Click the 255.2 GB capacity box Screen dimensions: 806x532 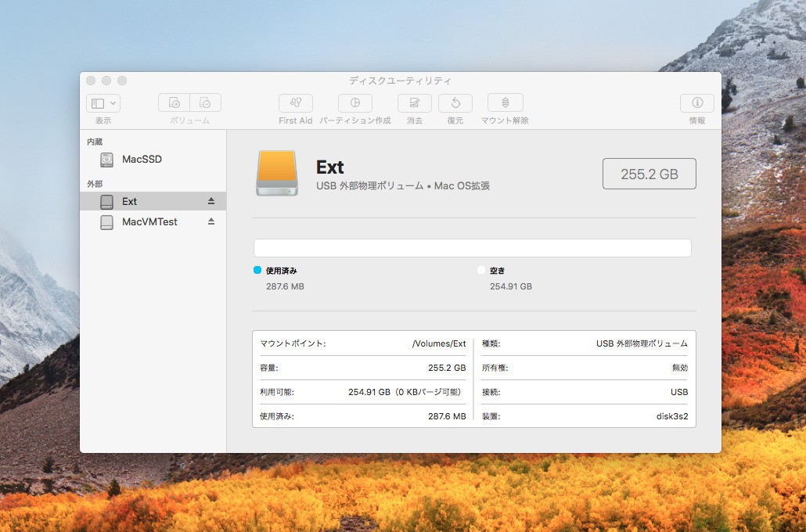649,174
